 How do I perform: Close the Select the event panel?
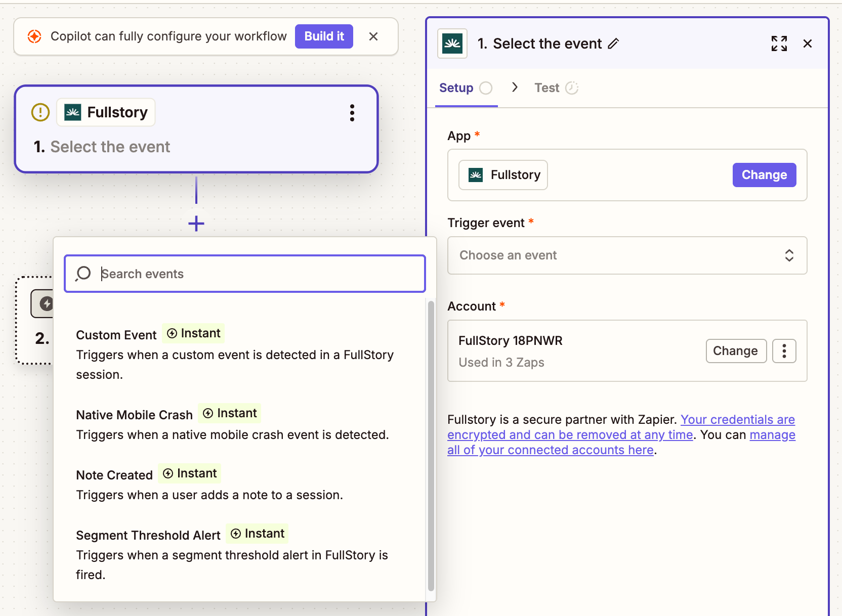click(x=807, y=44)
